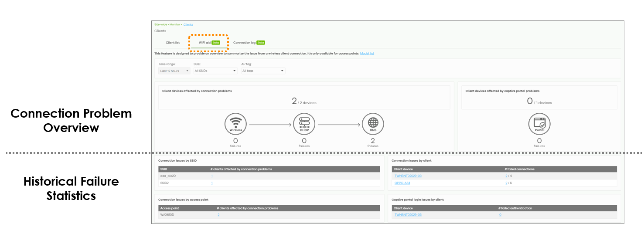The height and width of the screenshot is (237, 644).
Task: Open TWNBNT02029-03 in Connection issues by client
Action: tap(408, 176)
